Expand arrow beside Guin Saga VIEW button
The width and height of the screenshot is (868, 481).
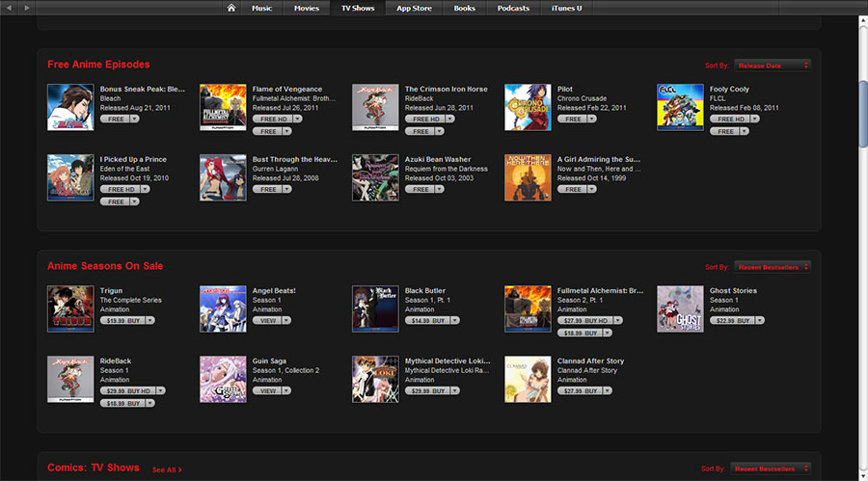(286, 390)
